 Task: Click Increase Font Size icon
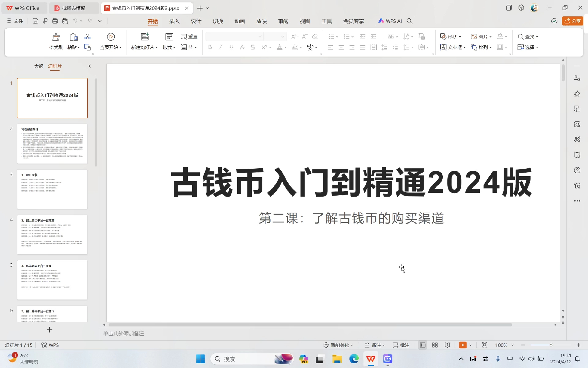coord(294,36)
